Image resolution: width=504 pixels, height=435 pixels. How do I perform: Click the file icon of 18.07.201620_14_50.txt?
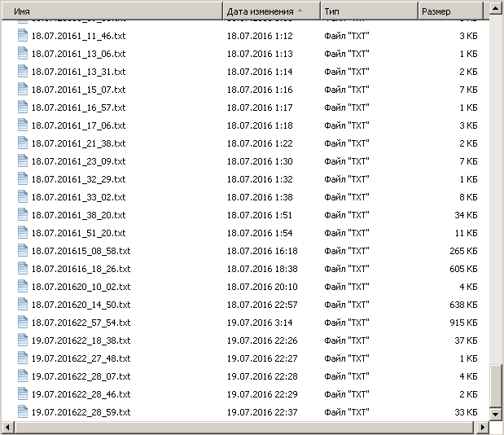coord(23,304)
